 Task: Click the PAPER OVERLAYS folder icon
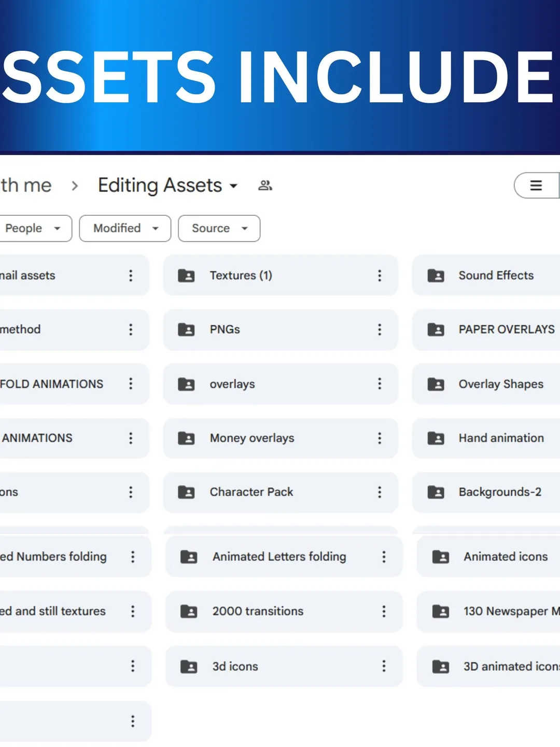pos(436,329)
